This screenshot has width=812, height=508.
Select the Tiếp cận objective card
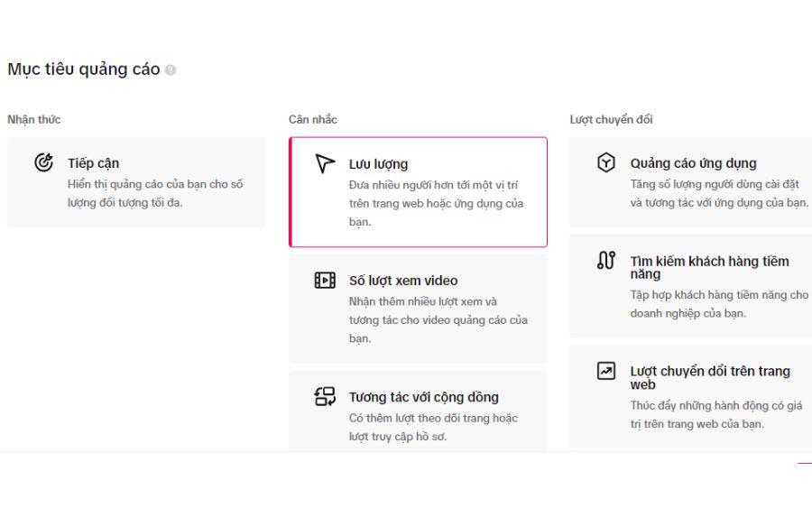pos(136,182)
